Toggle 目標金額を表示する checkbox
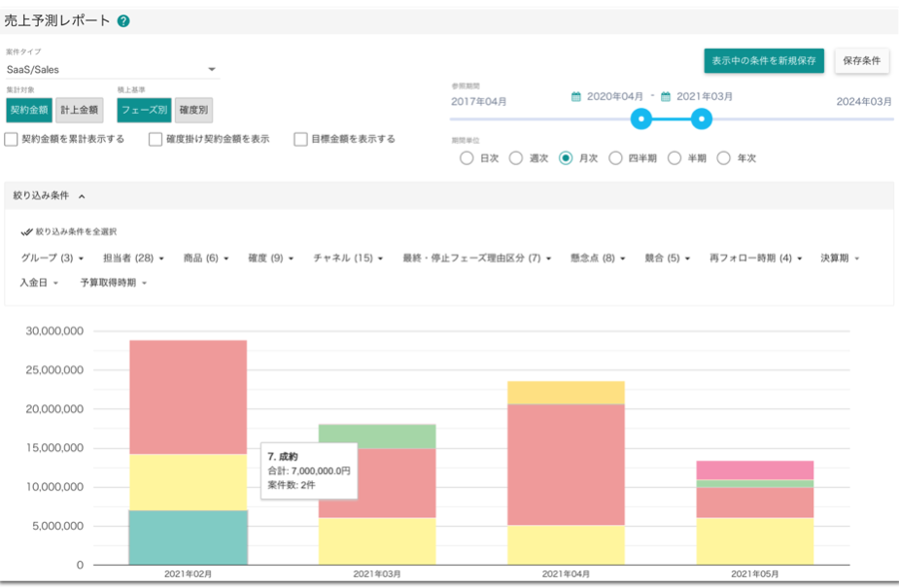 (x=301, y=139)
